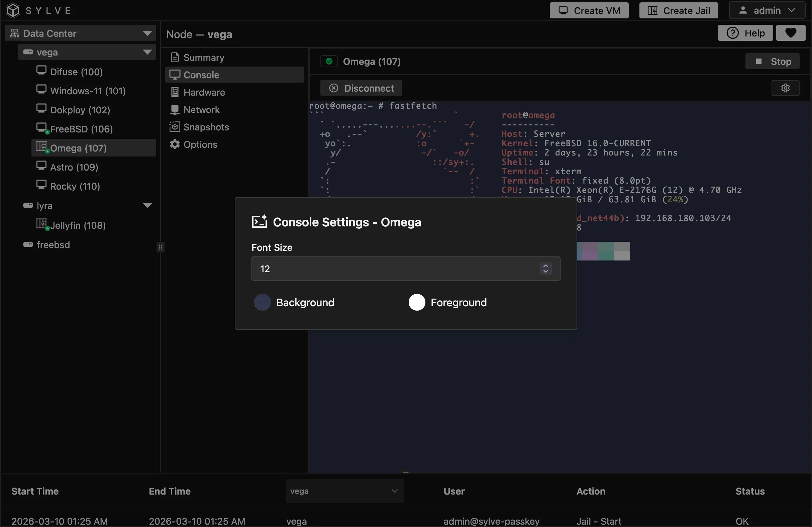
Task: Select Jellyfin (108) jail icon
Action: click(42, 224)
